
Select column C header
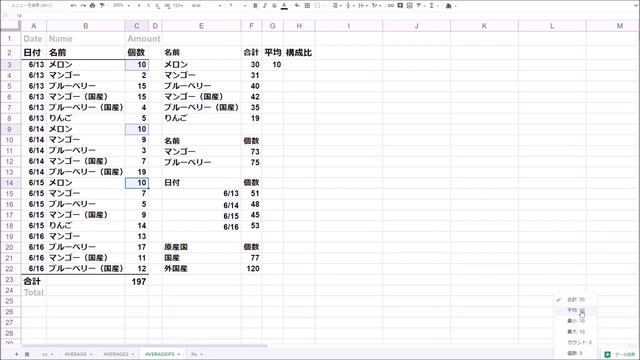pos(137,26)
